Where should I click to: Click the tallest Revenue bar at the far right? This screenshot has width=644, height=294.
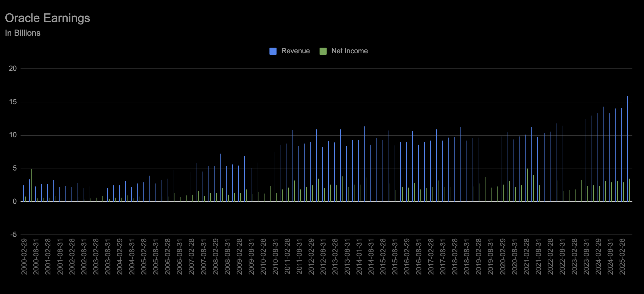pyautogui.click(x=628, y=149)
